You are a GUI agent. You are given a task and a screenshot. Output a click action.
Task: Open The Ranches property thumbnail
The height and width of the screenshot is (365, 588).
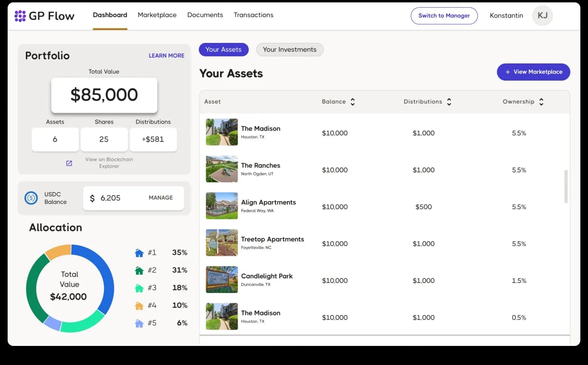point(222,169)
